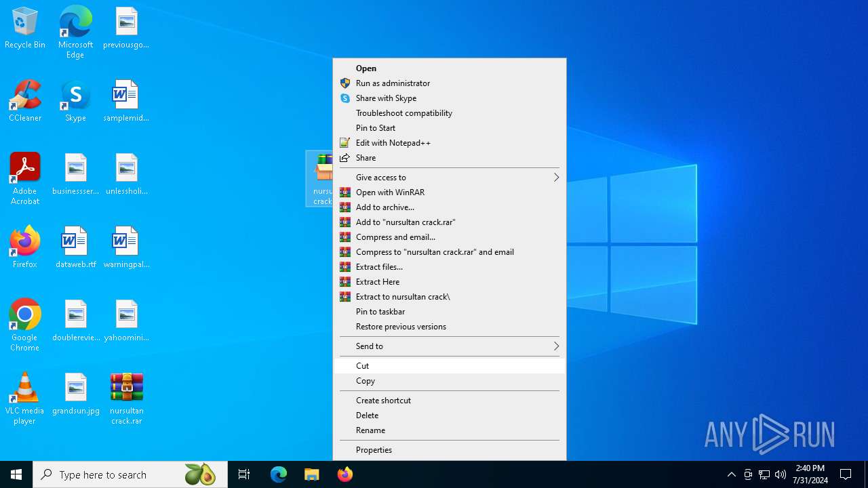
Task: Select the previousgo... image file icon
Action: coord(126,28)
